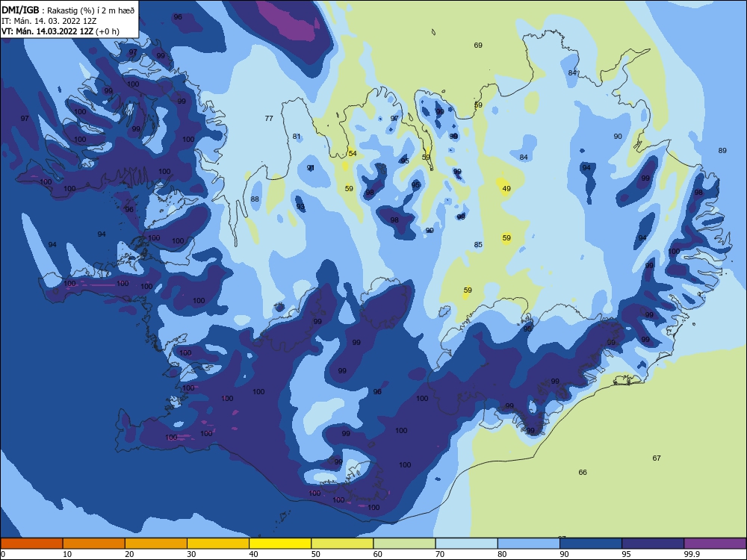747x560 pixels.
Task: Select the bright yellow 40–50 legend swatch
Action: (280, 544)
